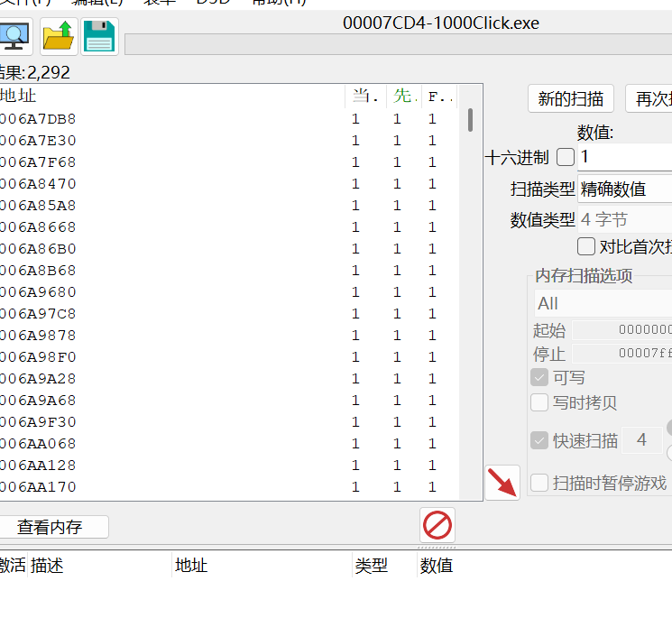This screenshot has width=672, height=618.
Task: Click the 新的扫描 button
Action: click(570, 99)
